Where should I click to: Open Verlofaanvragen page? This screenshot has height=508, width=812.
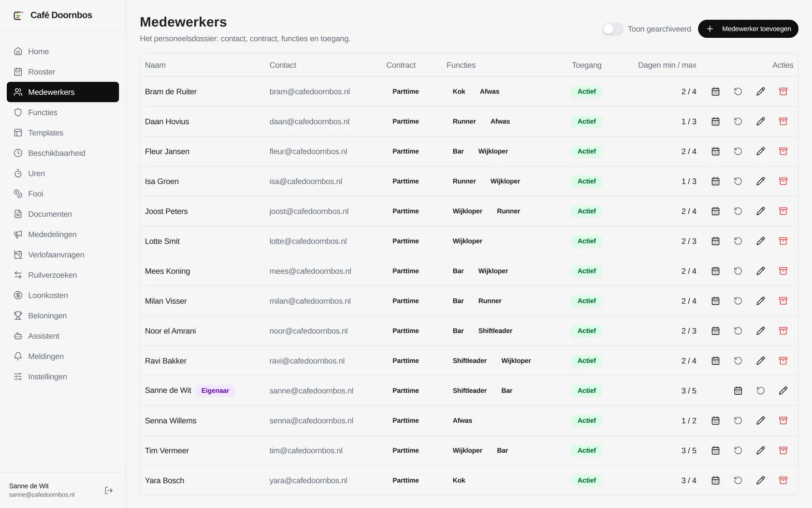click(x=63, y=254)
